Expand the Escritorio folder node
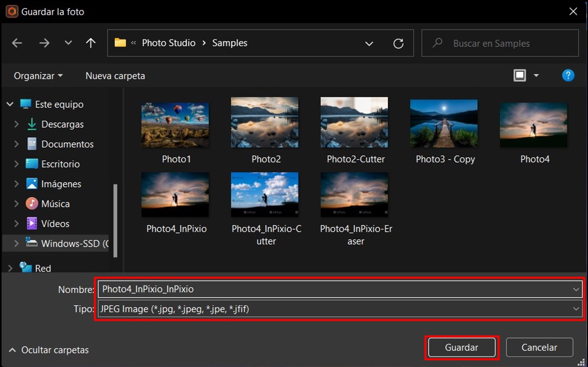This screenshot has height=367, width=588. pyautogui.click(x=16, y=164)
